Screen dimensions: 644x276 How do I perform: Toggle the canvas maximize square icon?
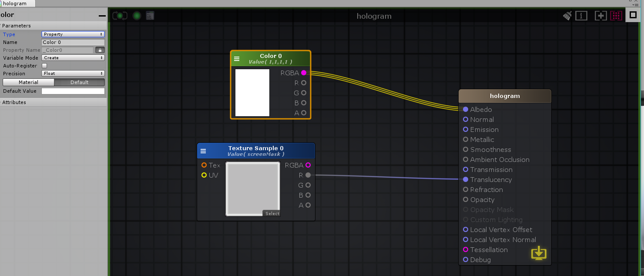click(x=633, y=14)
